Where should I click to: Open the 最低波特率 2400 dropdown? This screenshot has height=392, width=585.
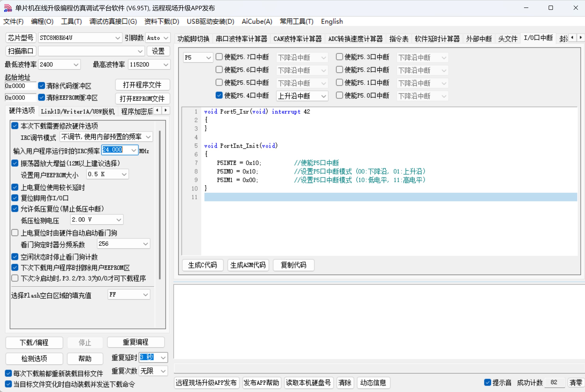click(x=59, y=65)
